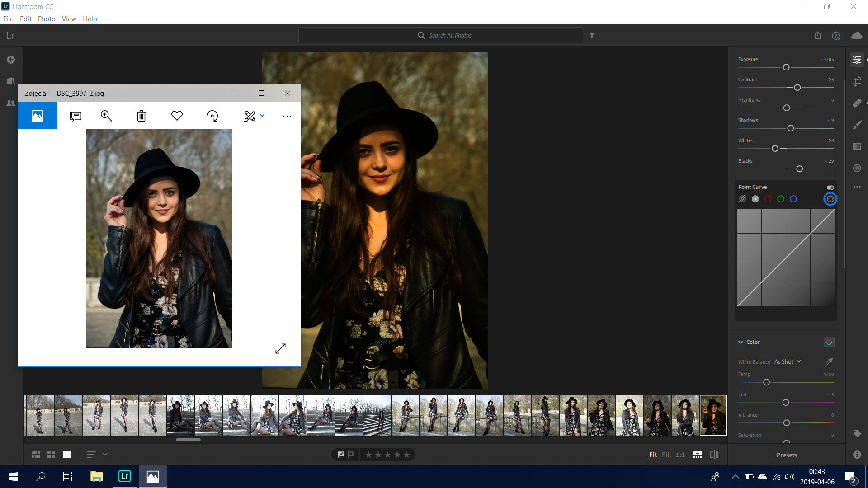Select the blue channel curve
Screen dimensions: 868x488
793,199
